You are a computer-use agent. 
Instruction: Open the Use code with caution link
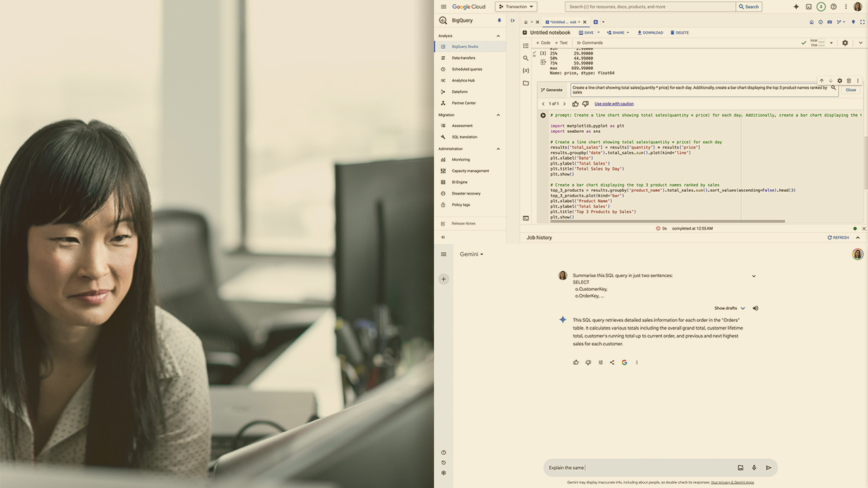click(x=614, y=104)
